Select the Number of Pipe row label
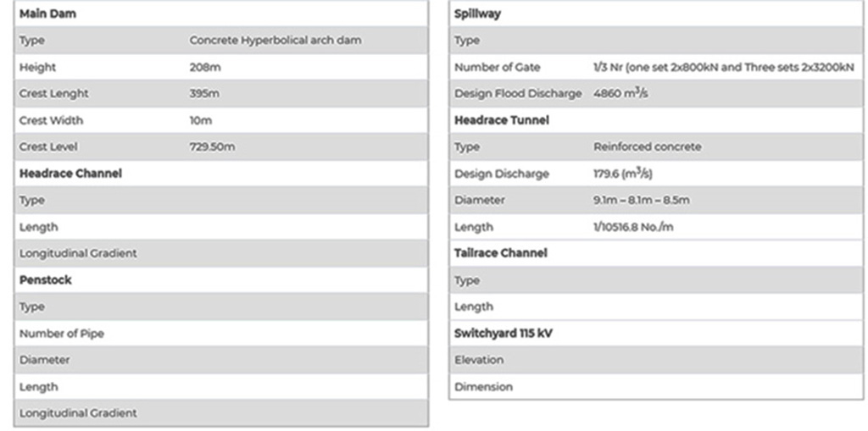 pos(62,334)
